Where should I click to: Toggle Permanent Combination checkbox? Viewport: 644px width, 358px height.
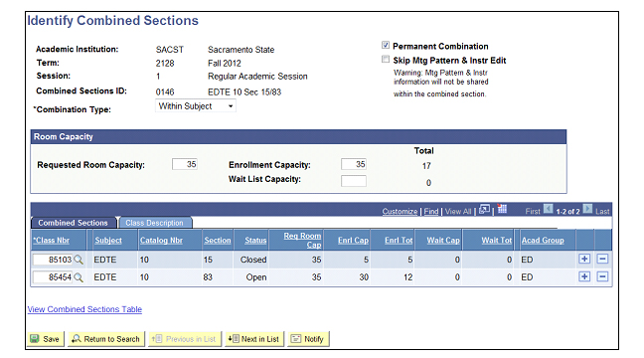(x=386, y=45)
